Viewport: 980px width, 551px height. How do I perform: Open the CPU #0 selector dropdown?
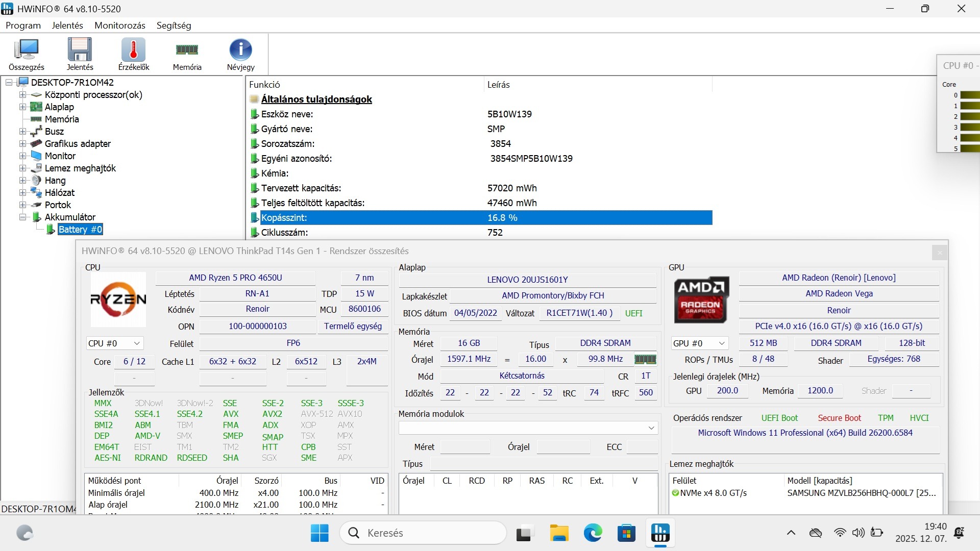(x=114, y=343)
